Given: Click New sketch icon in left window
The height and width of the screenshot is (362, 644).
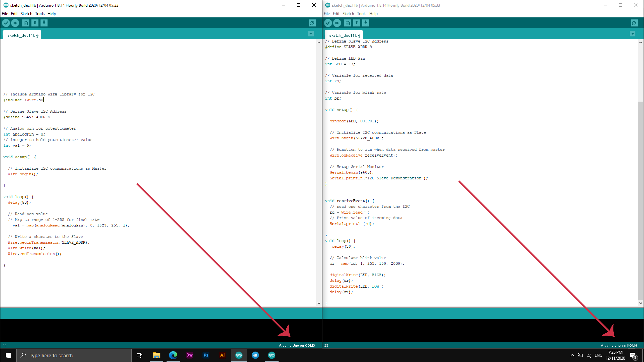Looking at the screenshot, I should (26, 23).
